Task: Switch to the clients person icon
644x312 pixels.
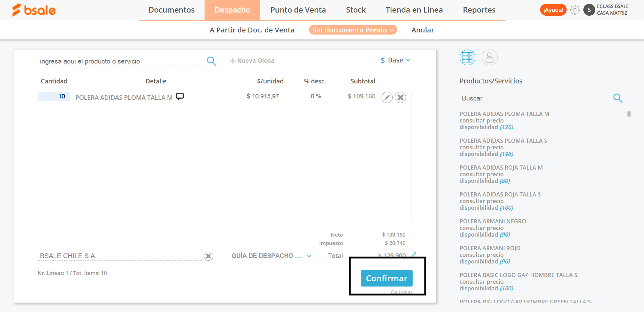Action: click(489, 57)
